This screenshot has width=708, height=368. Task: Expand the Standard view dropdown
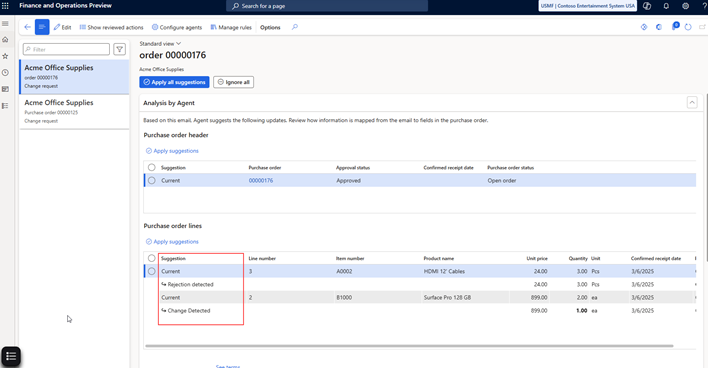(x=160, y=44)
